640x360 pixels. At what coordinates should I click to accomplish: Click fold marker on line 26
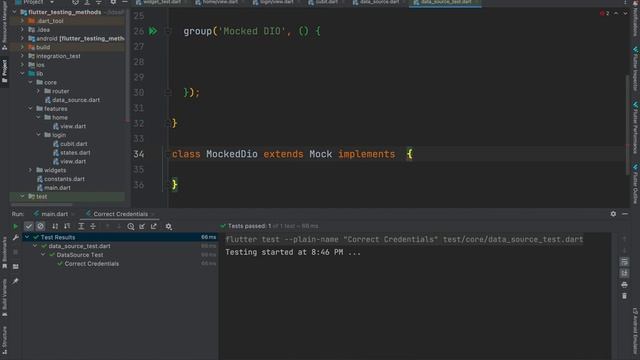point(168,31)
